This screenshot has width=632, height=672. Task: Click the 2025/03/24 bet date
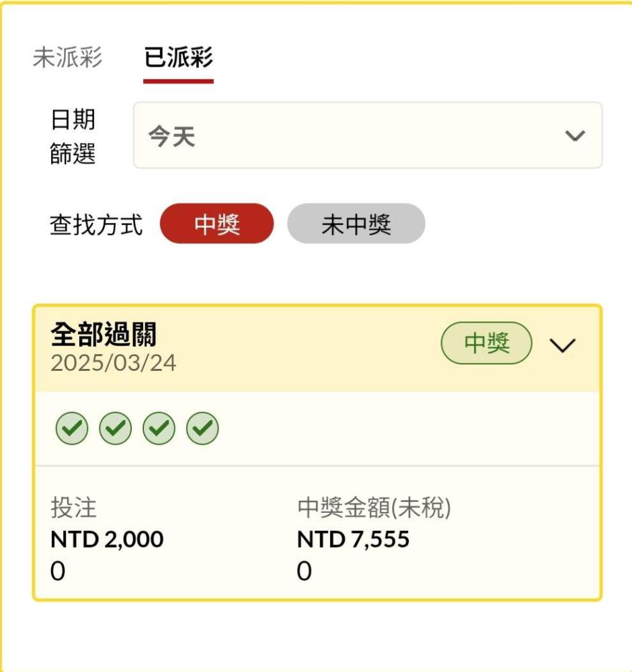click(x=114, y=364)
